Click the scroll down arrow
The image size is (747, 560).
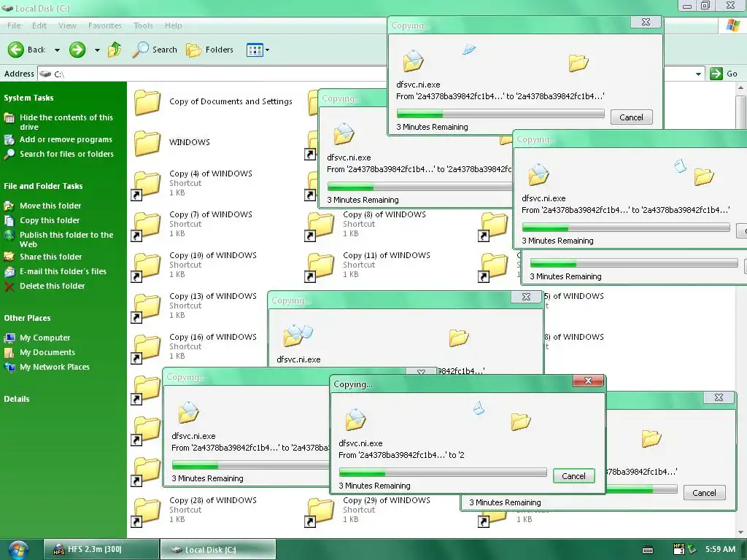(741, 532)
